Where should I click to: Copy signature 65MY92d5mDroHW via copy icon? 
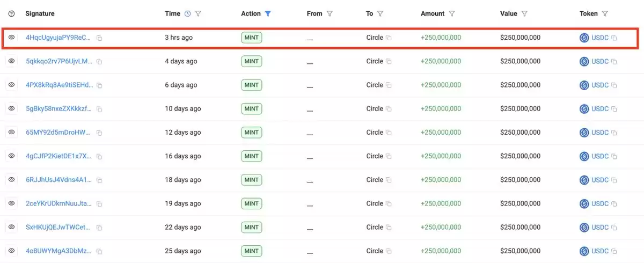point(99,133)
